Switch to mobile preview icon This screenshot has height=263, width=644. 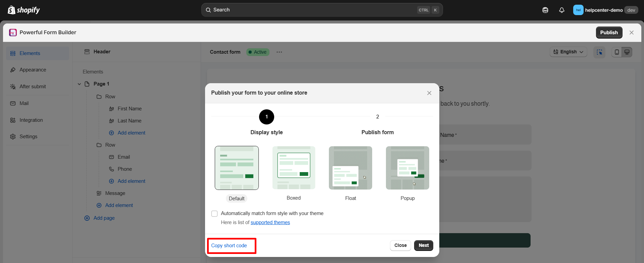point(617,52)
